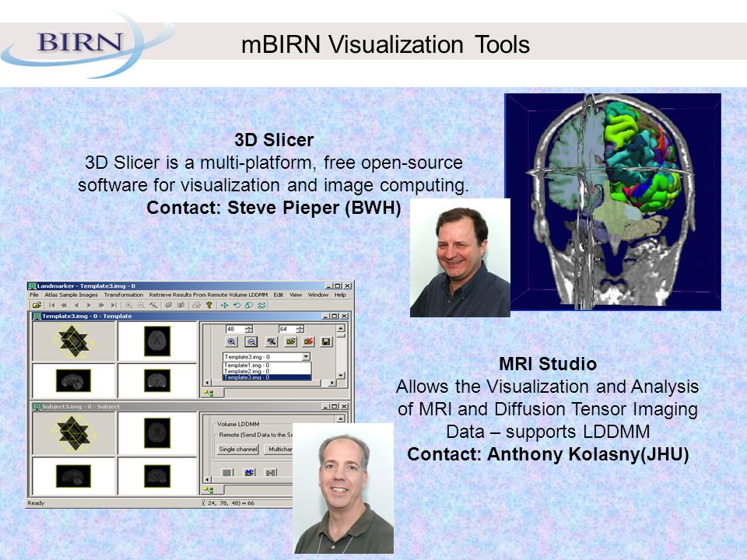This screenshot has height=560, width=747.
Task: Click the sagittal brain view in Subject window
Action: tap(73, 476)
